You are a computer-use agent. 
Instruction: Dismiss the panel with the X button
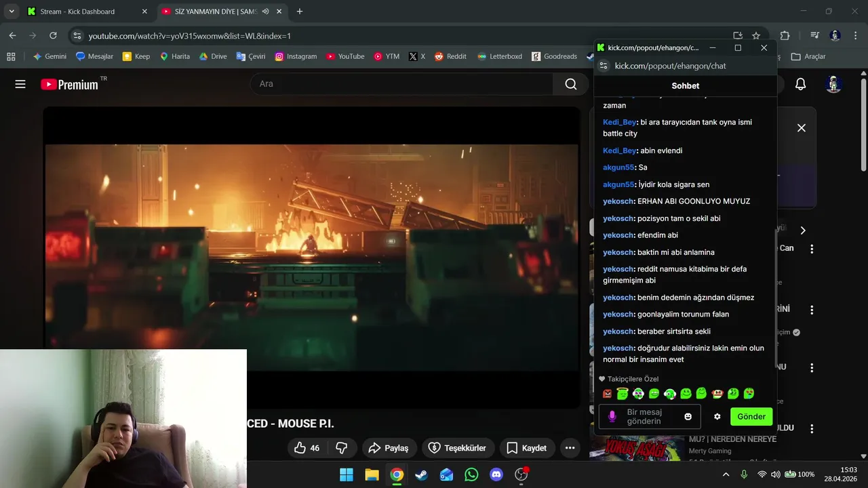click(x=801, y=127)
